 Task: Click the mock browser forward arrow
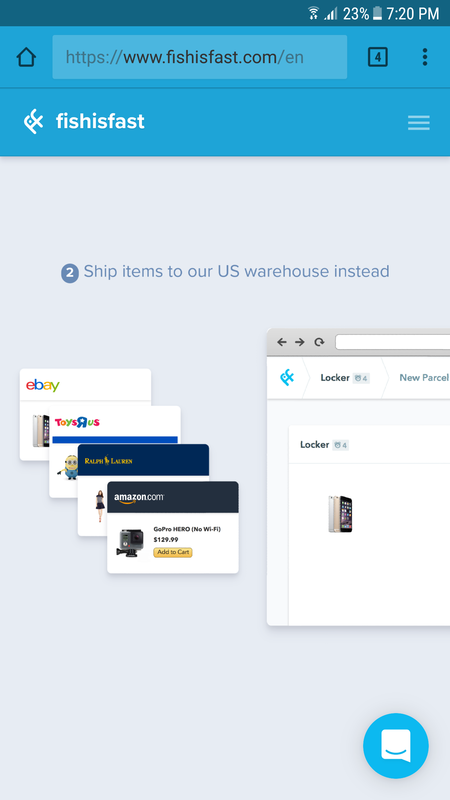point(300,342)
